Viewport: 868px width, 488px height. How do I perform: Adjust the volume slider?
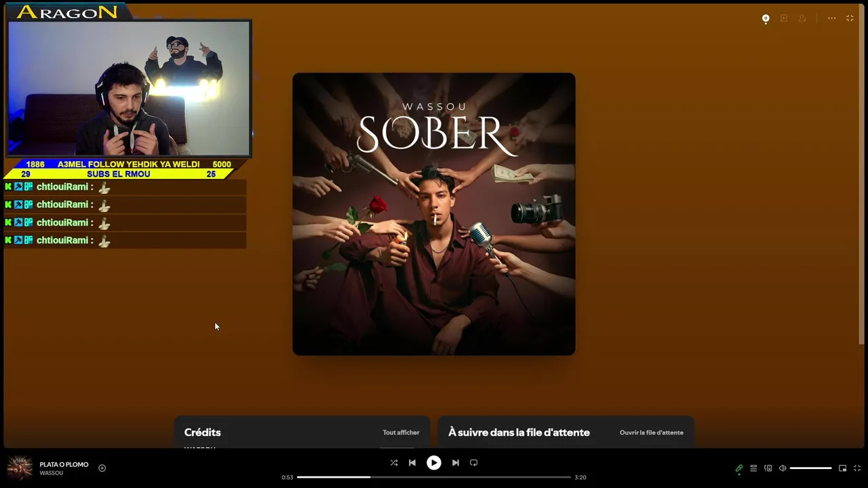click(810, 468)
